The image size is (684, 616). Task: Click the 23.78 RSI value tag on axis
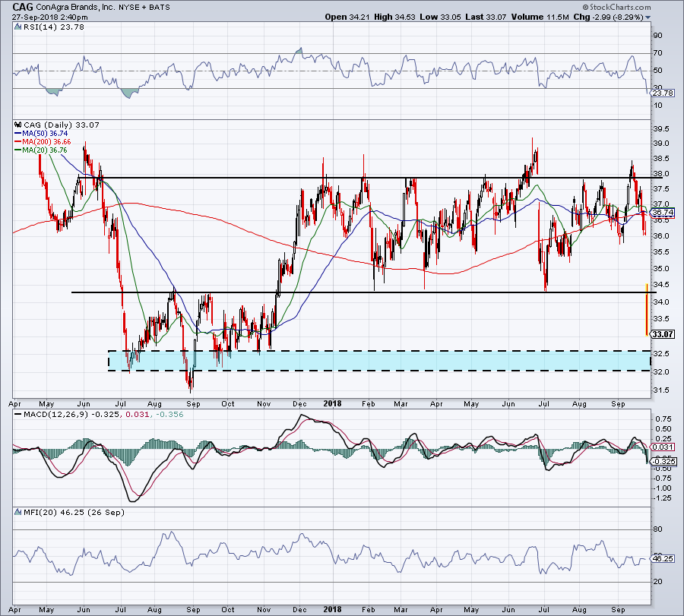tap(663, 93)
